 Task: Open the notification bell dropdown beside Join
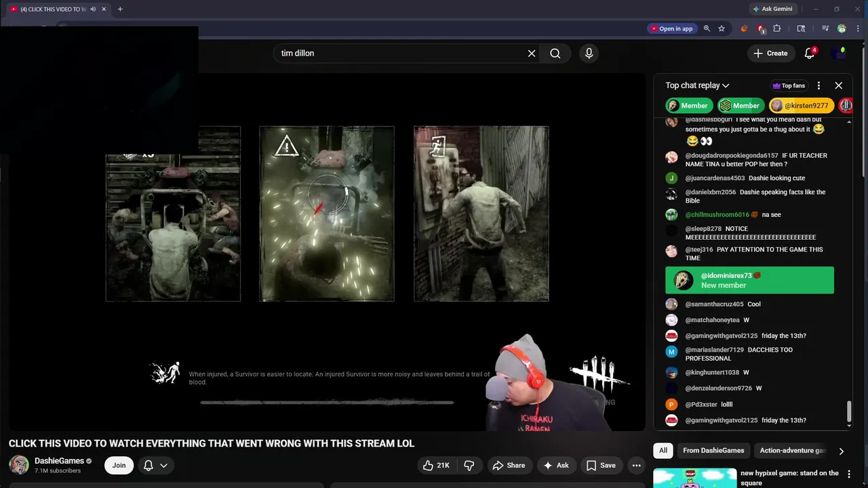(155, 465)
